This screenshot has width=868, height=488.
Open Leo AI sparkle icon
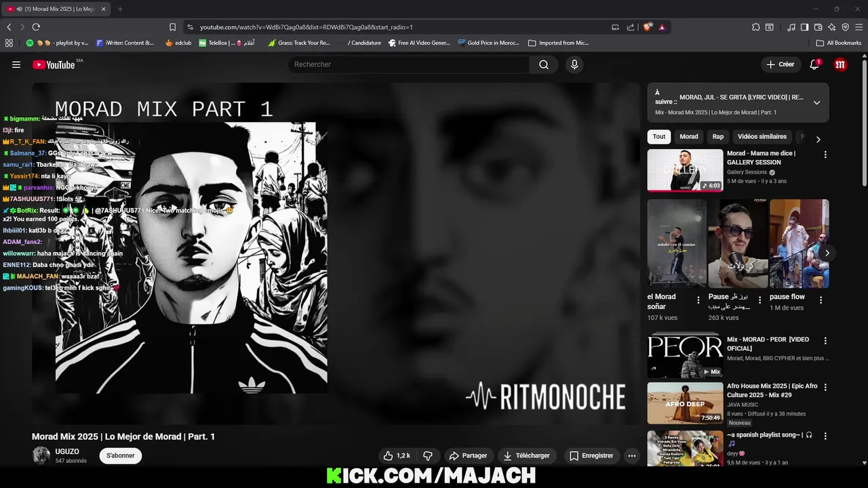(832, 27)
